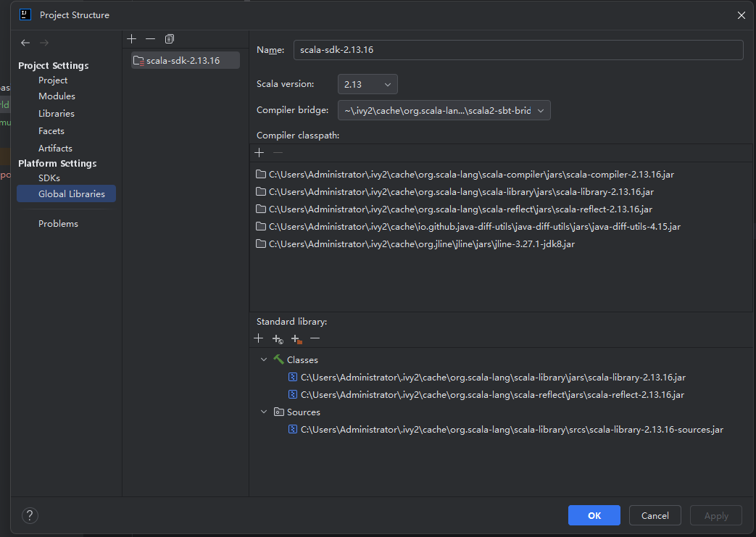Click the Standard library add-with-globe icon
This screenshot has height=537, width=756.
click(278, 339)
